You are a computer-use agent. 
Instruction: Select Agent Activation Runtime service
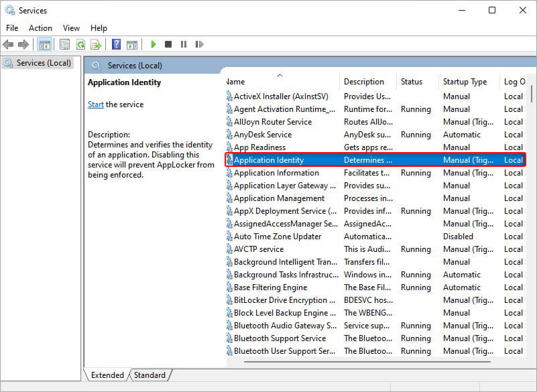pos(375,109)
